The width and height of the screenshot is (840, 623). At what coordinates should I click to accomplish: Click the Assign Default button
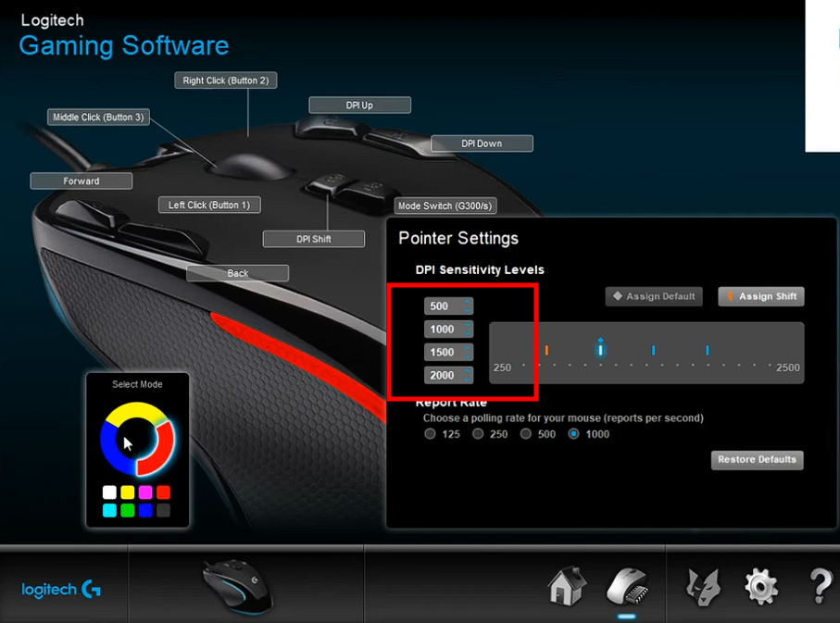[x=654, y=296]
